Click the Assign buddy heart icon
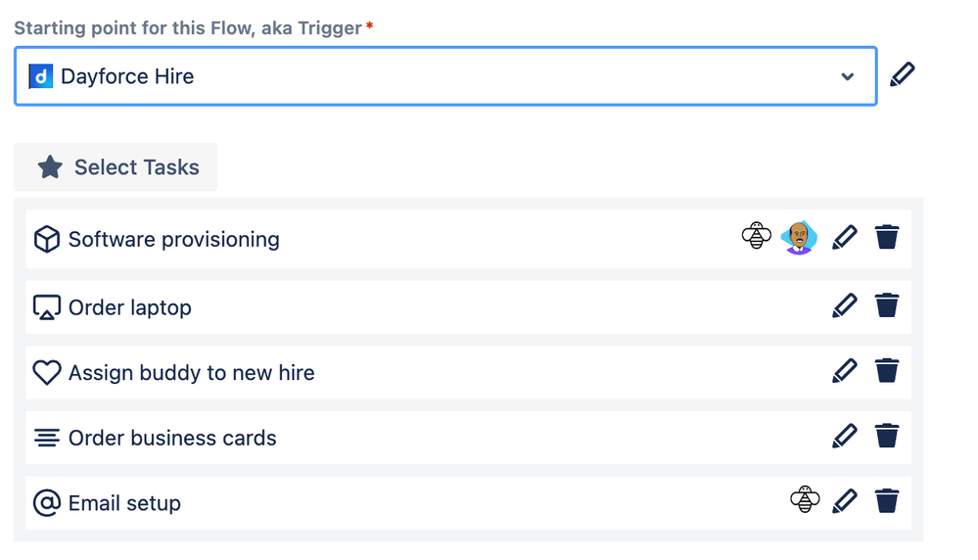 point(46,373)
